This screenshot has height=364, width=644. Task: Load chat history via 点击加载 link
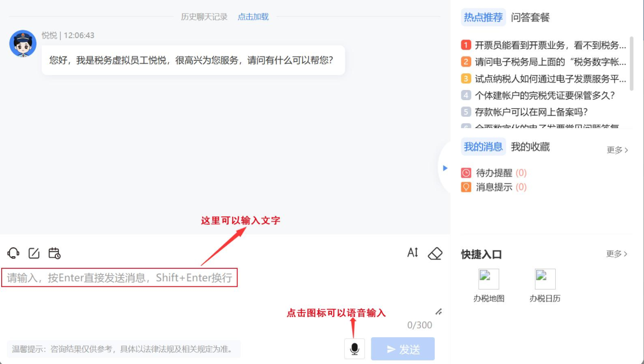coord(253,17)
